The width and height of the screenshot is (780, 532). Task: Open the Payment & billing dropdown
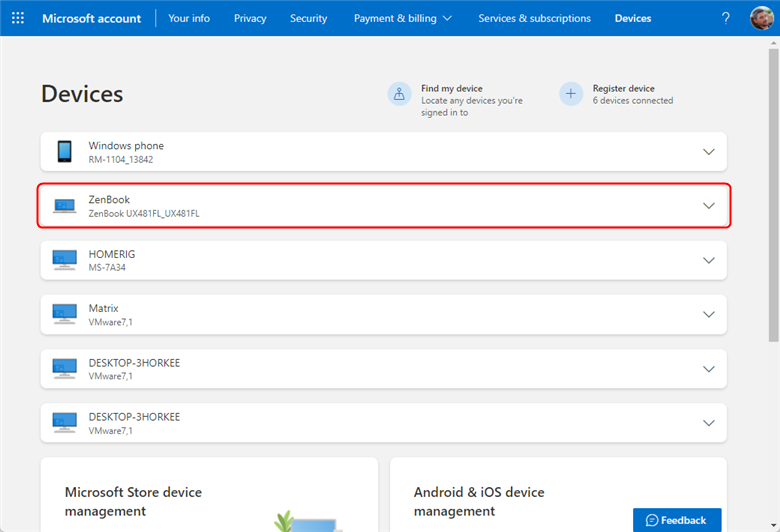click(403, 18)
